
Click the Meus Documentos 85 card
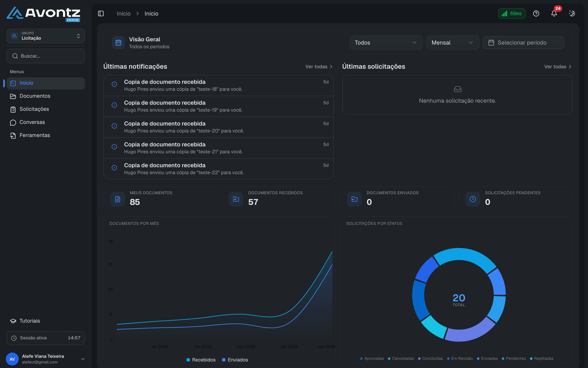(160, 199)
